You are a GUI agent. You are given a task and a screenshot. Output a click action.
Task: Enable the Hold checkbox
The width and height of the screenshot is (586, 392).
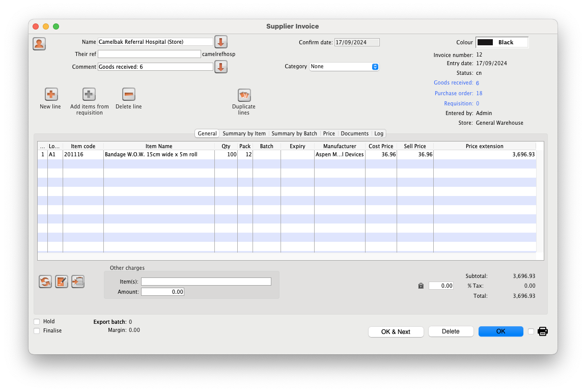pos(37,322)
